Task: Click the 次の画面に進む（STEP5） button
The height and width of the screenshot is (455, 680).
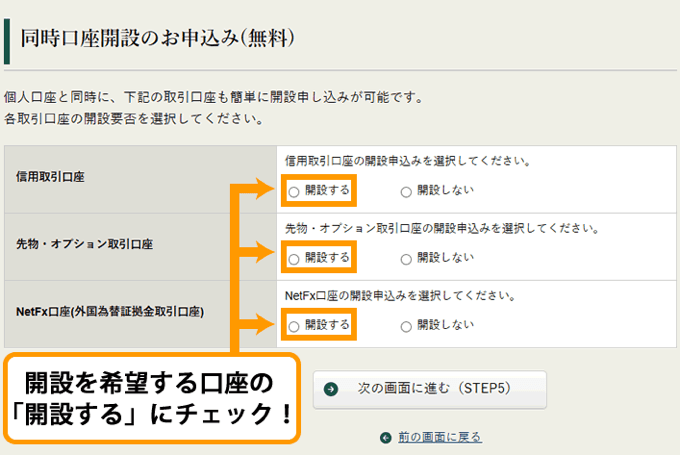Action: pos(430,390)
